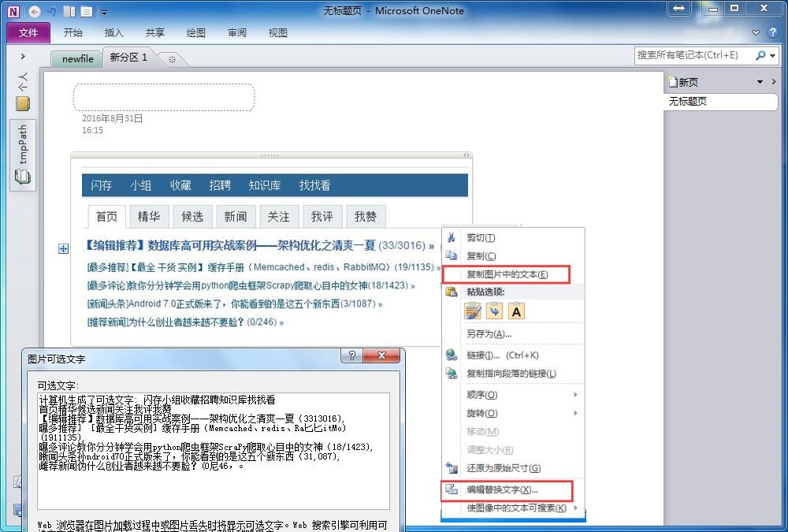This screenshot has width=788, height=532.
Task: Select the 无标题页 page in page list
Action: click(x=721, y=101)
